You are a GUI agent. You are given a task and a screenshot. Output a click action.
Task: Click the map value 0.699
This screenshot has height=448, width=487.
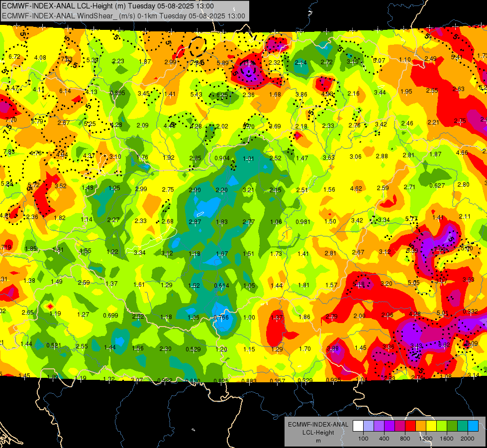110,315
